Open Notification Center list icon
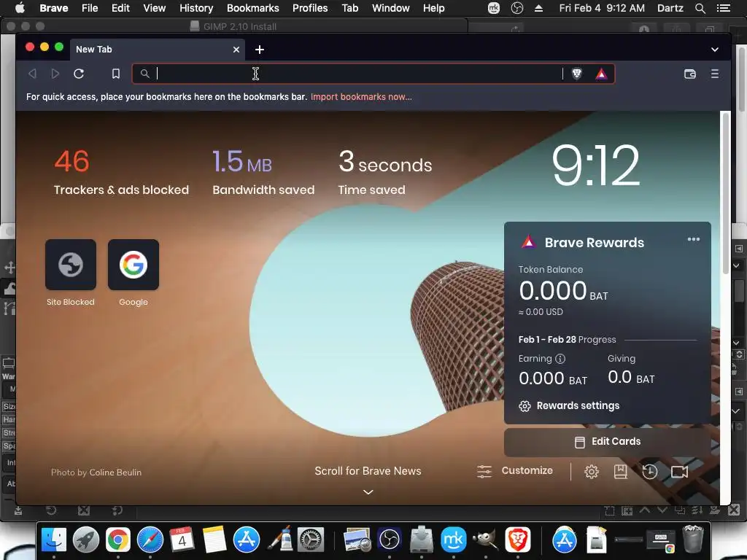 click(724, 8)
